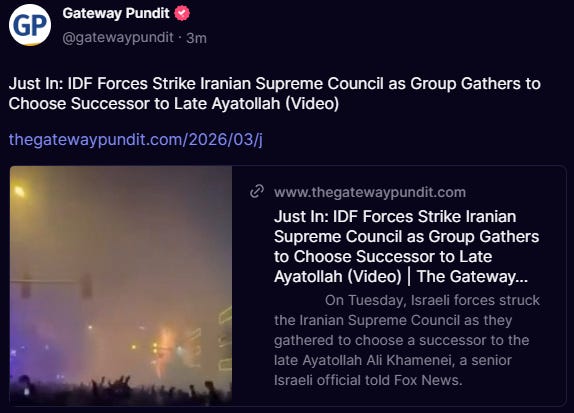The image size is (574, 413).
Task: Select the post headline text 'Just In: IDF Forces'
Action: coord(79,83)
